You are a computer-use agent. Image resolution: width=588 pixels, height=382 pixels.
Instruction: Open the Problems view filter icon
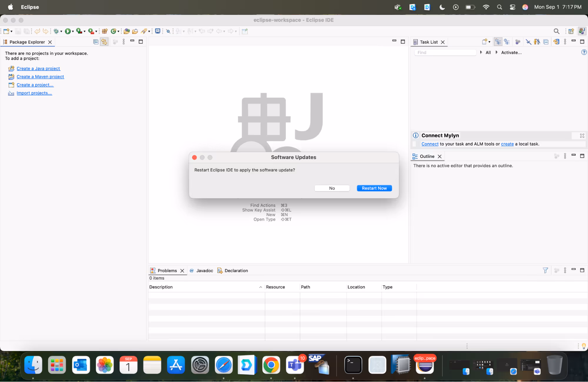545,270
